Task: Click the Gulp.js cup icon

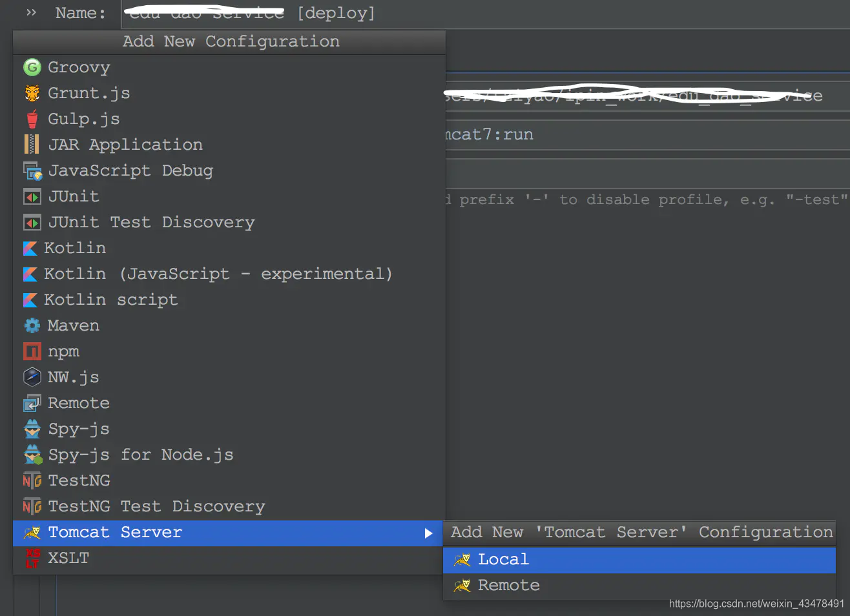Action: pyautogui.click(x=32, y=119)
